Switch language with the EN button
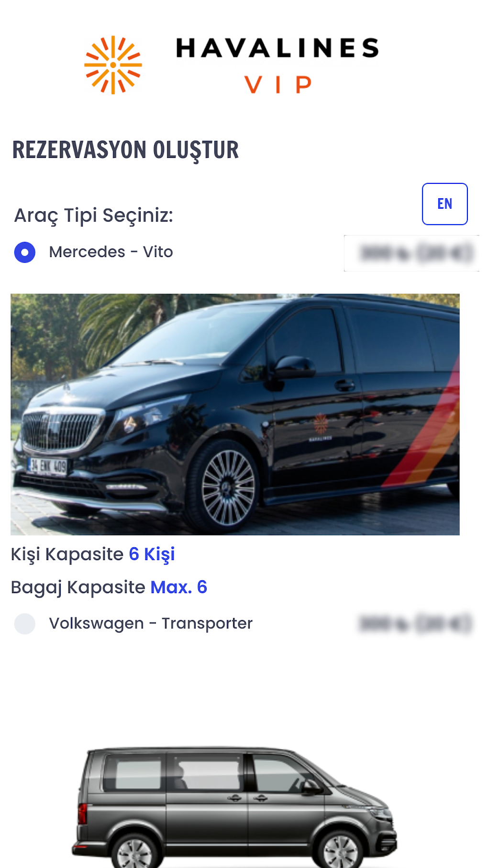Viewport: 488px width, 868px height. click(444, 204)
